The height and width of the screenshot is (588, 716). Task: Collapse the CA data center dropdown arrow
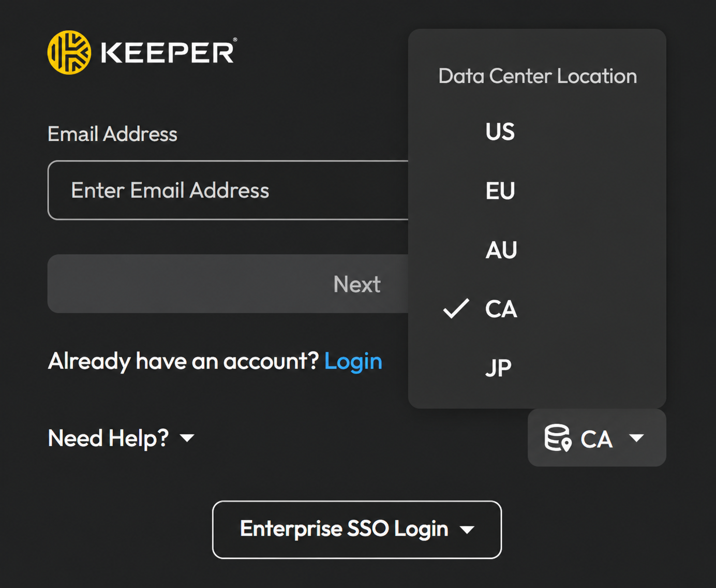[637, 438]
